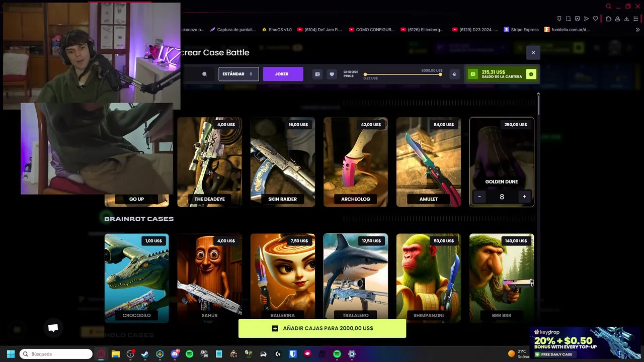Click the Golden Dune quantity value 8
The image size is (644, 362).
(502, 197)
